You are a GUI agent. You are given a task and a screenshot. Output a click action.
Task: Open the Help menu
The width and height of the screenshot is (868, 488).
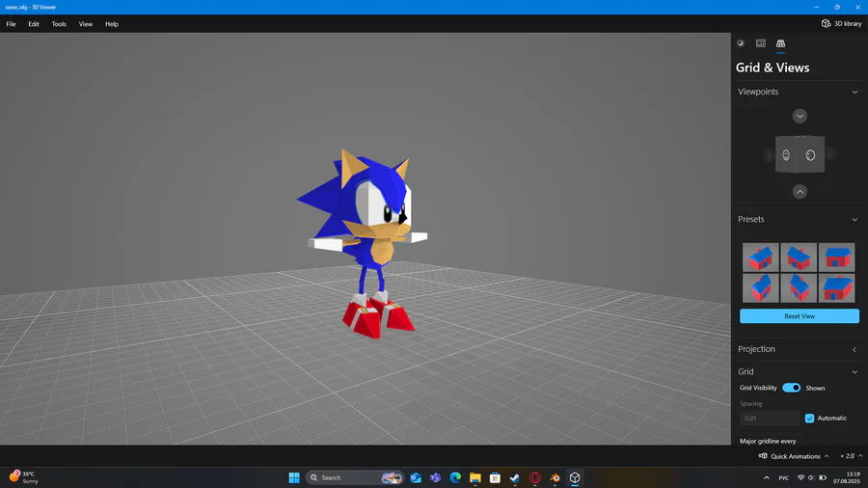112,24
